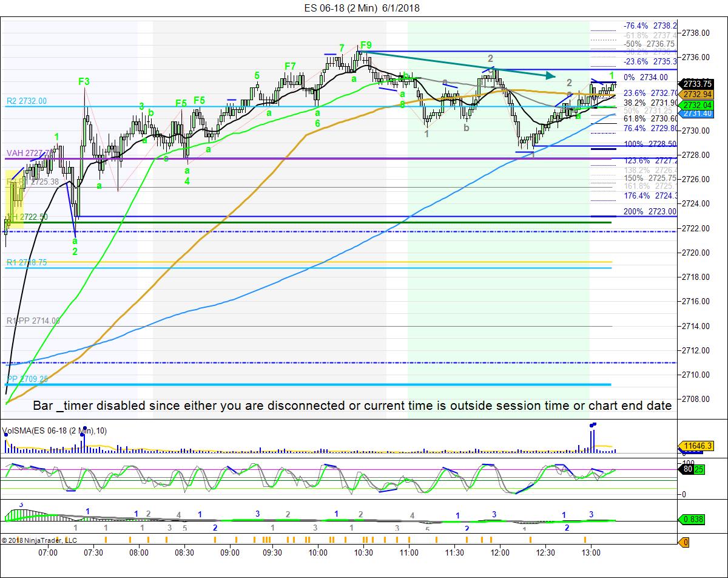Select the F3 wave label
The width and height of the screenshot is (728, 578).
point(84,81)
